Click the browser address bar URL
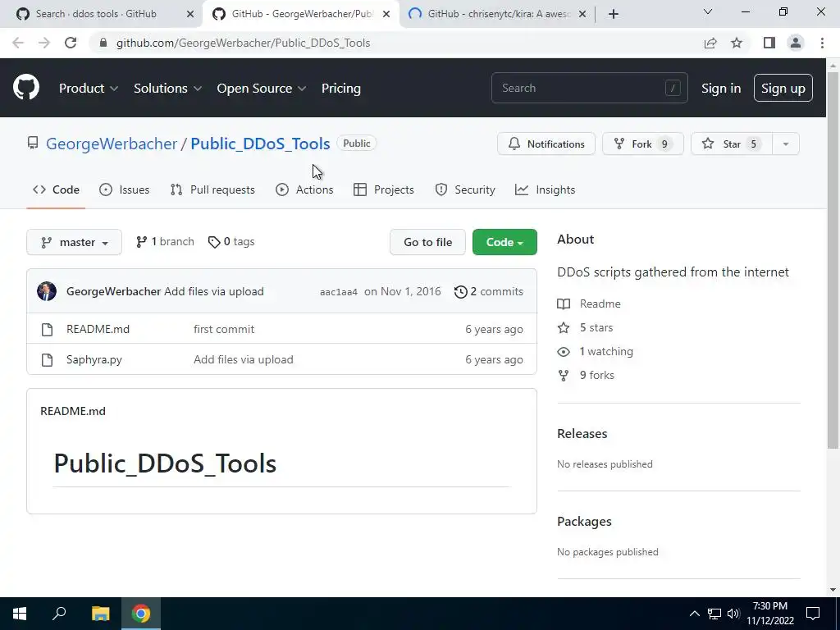Screen dimensions: 840x630 click(x=243, y=43)
